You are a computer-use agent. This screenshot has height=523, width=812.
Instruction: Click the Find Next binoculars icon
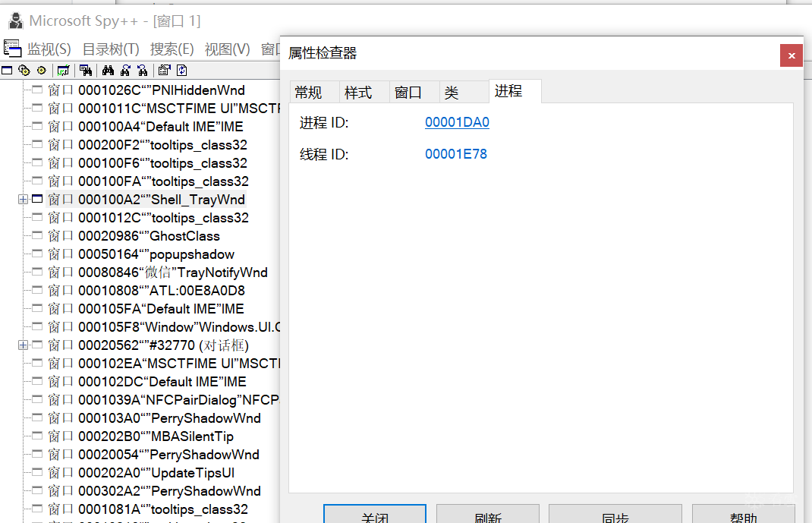tap(125, 71)
